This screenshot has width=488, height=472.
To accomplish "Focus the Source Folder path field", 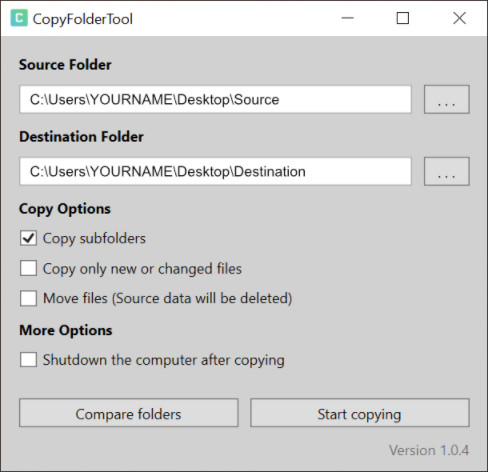I will coord(215,99).
